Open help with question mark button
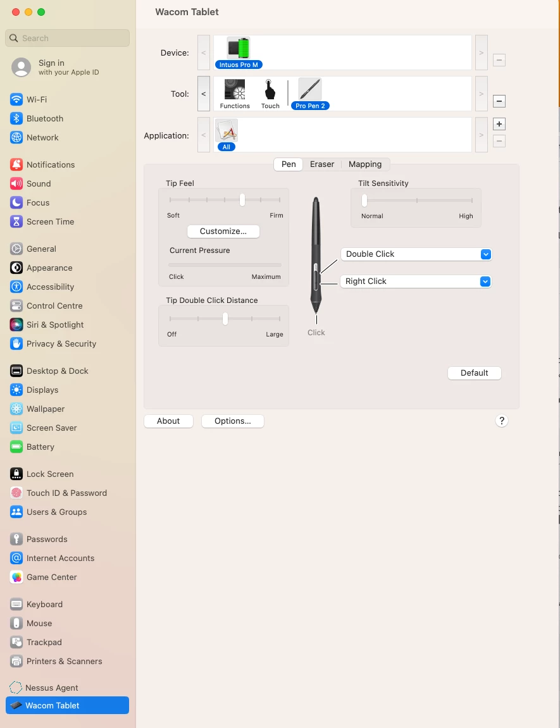 coord(502,421)
